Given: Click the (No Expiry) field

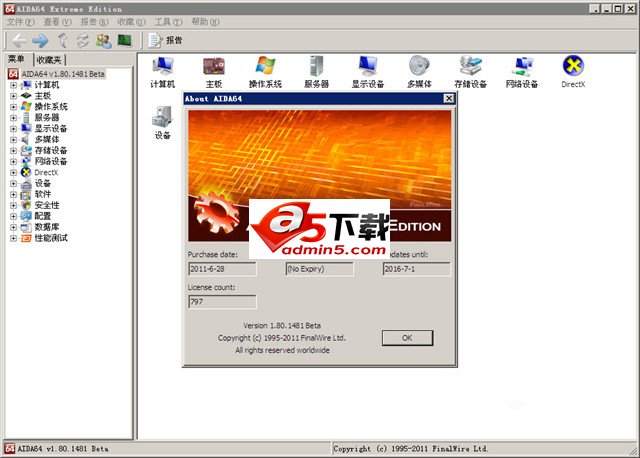Looking at the screenshot, I should [320, 269].
